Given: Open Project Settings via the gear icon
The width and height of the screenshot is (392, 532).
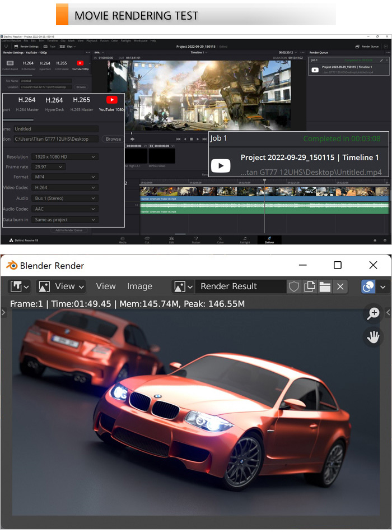Looking at the screenshot, I should [385, 240].
